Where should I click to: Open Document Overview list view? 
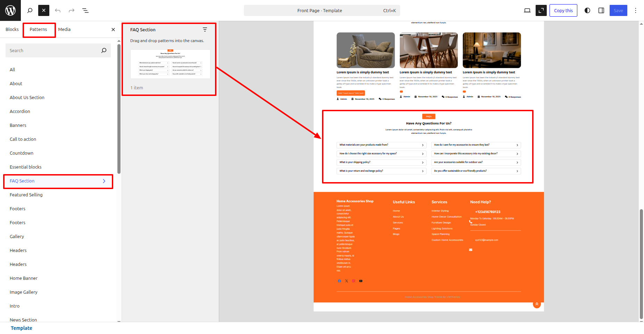[x=85, y=10]
